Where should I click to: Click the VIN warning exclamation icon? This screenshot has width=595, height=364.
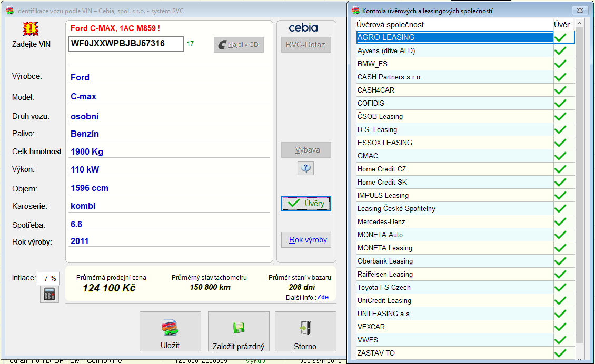(x=31, y=28)
